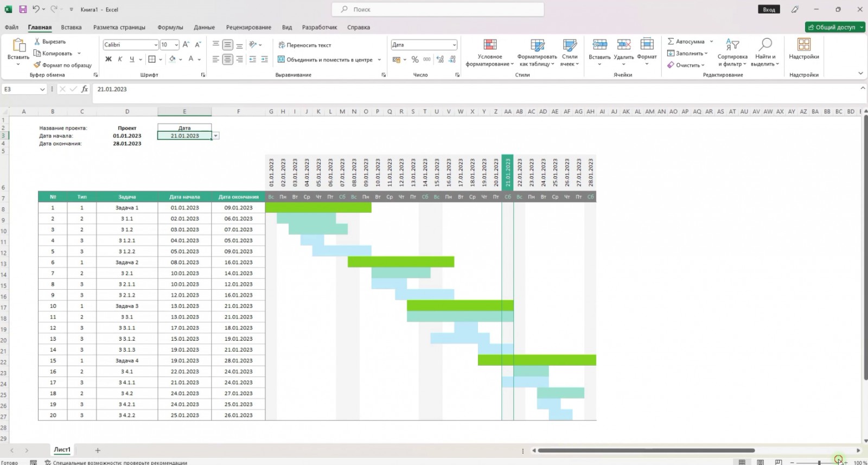Click the Поиск search box

coord(438,9)
